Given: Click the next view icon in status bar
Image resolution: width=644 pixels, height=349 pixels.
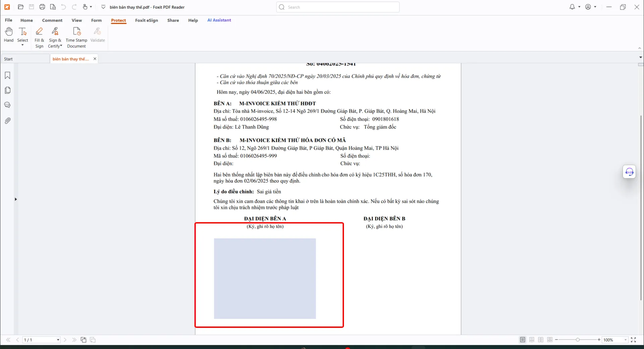Looking at the screenshot, I should pyautogui.click(x=93, y=340).
